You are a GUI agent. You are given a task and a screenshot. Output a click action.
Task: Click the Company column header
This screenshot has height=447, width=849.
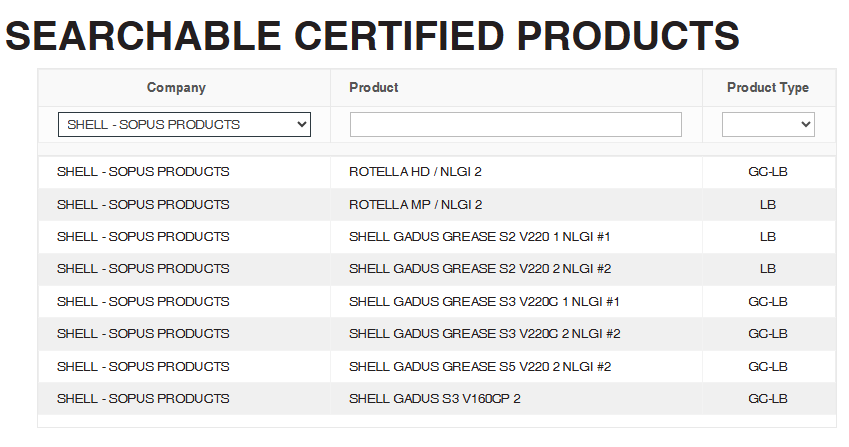tap(176, 88)
